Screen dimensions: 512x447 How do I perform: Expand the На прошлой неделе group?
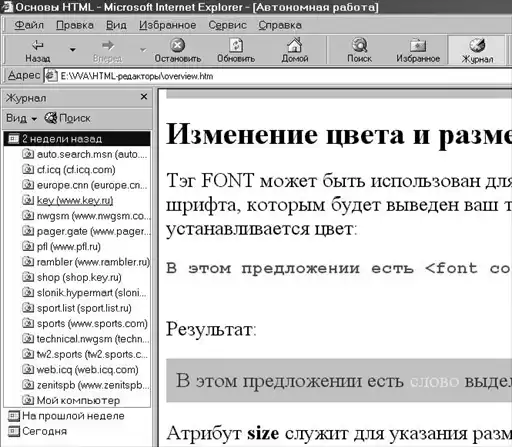point(66,416)
